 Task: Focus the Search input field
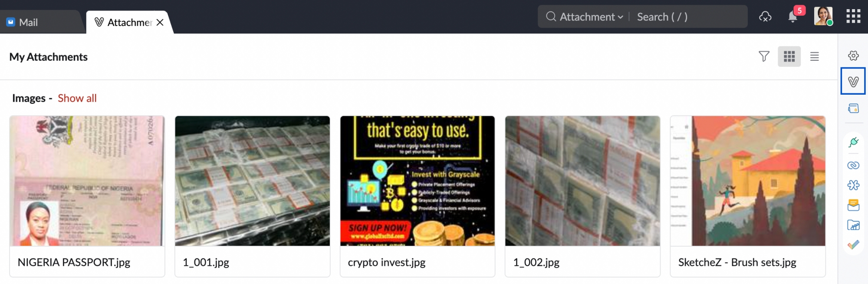(x=690, y=17)
